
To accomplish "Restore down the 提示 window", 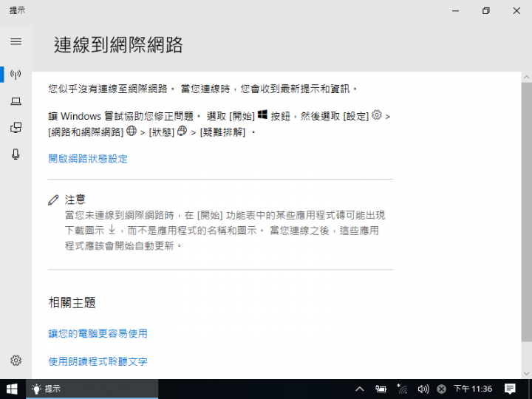I will pos(486,11).
